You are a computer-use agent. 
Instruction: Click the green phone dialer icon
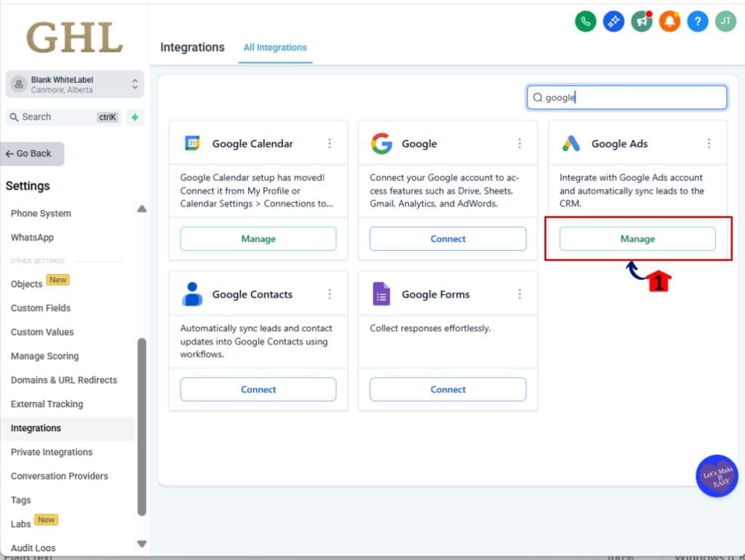click(x=585, y=21)
